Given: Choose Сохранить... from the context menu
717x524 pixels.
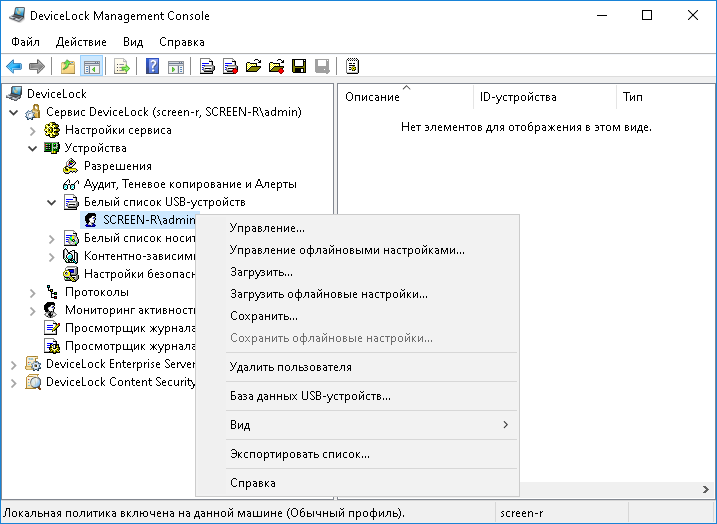Looking at the screenshot, I should coord(358,316).
